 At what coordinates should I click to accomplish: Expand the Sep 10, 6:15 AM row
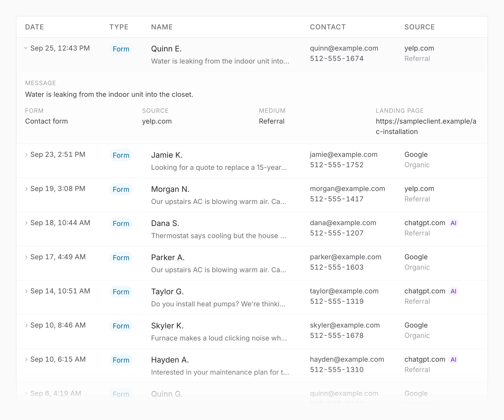click(26, 359)
